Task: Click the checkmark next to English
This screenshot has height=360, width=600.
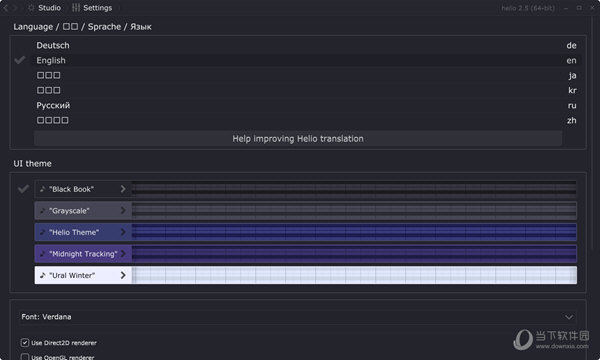Action: pos(20,60)
